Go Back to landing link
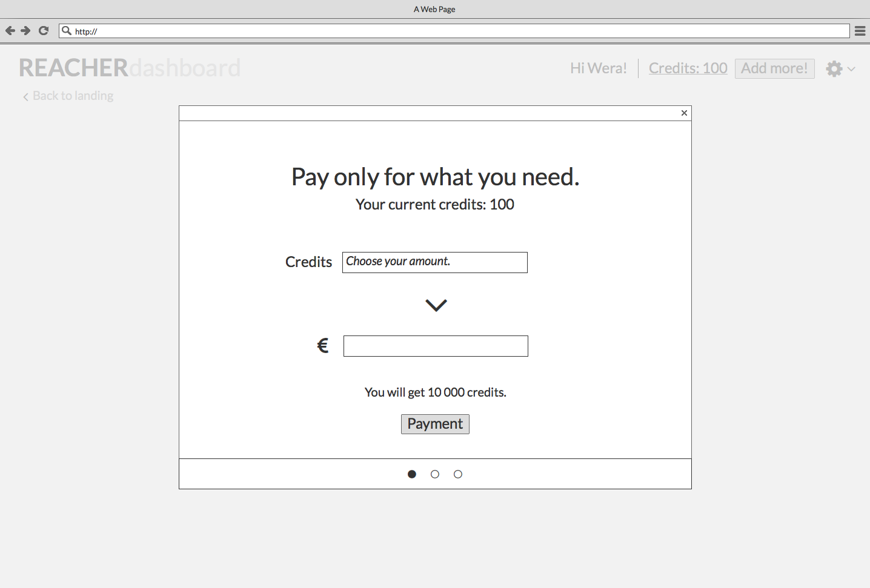 68,96
